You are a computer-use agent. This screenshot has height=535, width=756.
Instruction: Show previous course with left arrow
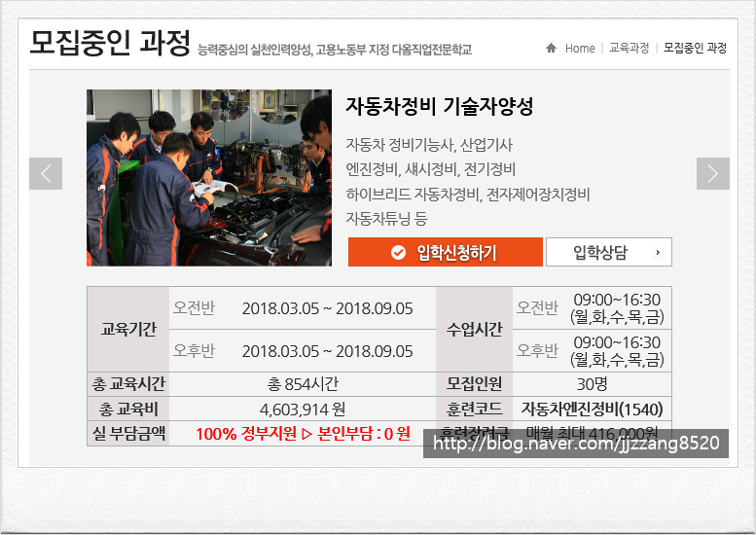(46, 173)
